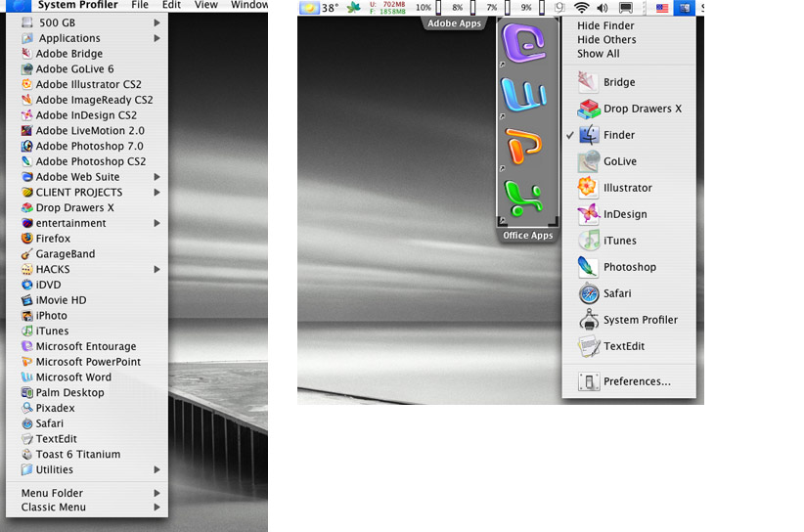The height and width of the screenshot is (532, 804).
Task: Expand the CLIENT PROJECTS submenu
Action: coord(87,193)
